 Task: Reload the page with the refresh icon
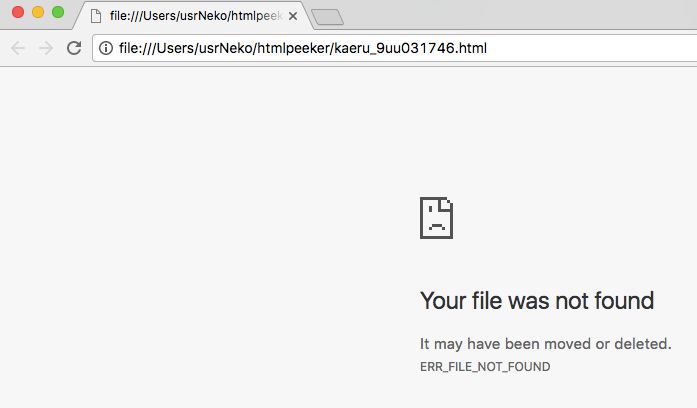pos(74,48)
